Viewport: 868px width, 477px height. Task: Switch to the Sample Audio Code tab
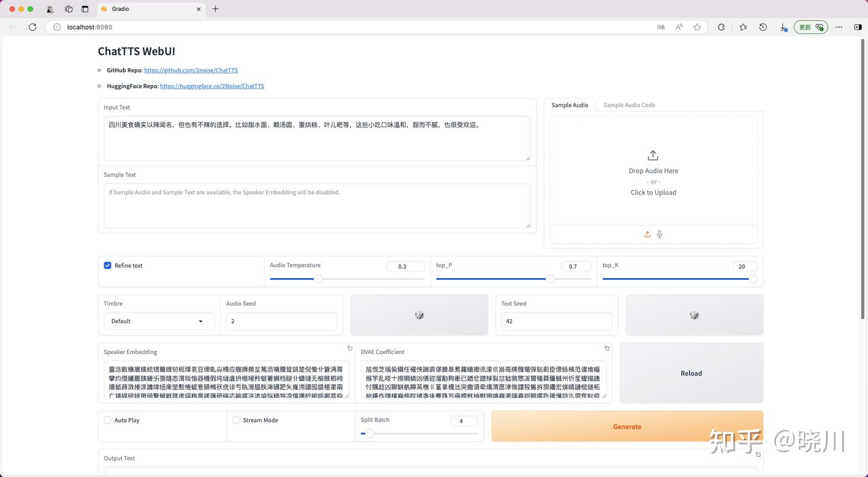pyautogui.click(x=629, y=105)
